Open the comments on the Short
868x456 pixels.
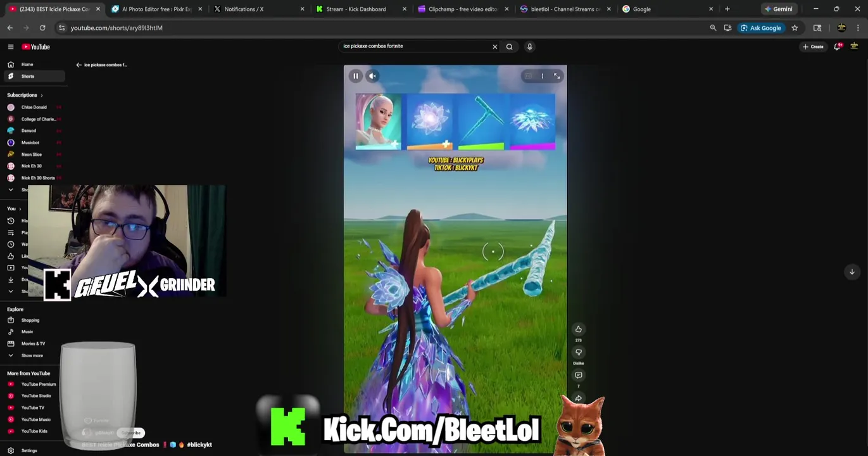[x=578, y=376]
